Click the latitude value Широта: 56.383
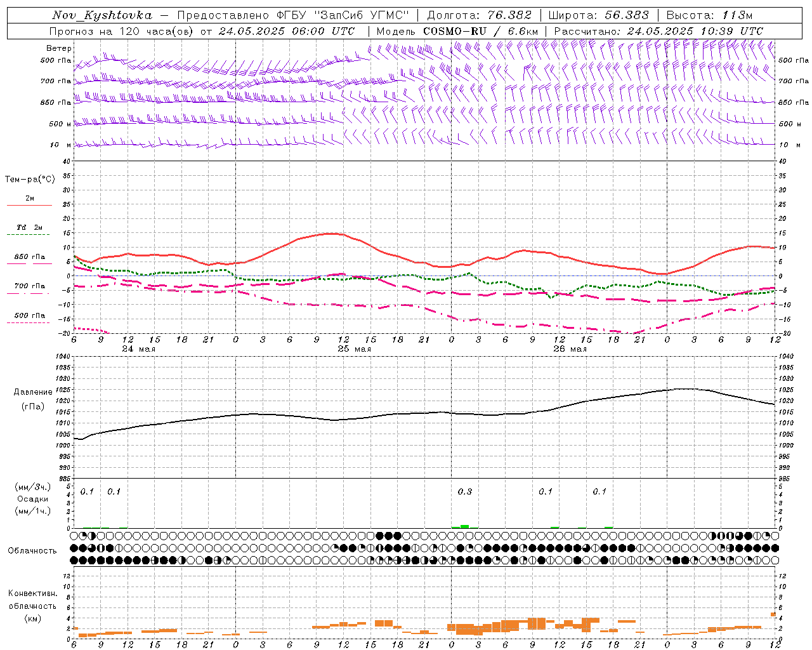This screenshot has width=812, height=650. point(598,15)
